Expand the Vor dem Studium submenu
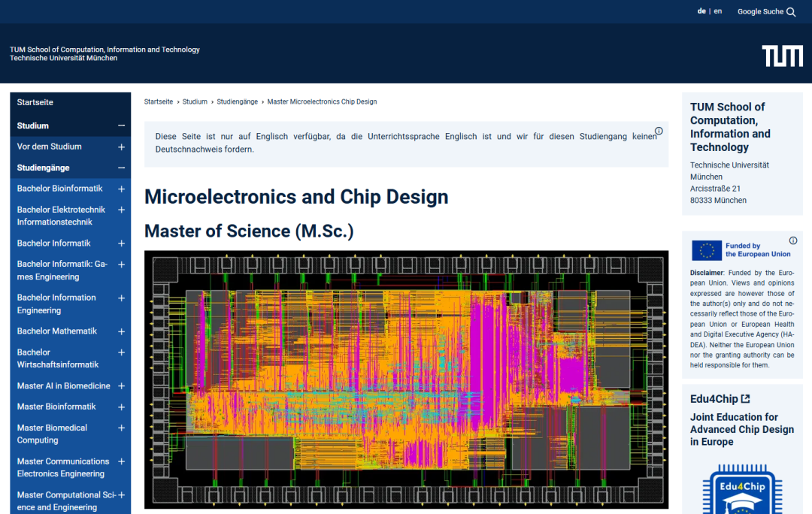 pos(121,147)
